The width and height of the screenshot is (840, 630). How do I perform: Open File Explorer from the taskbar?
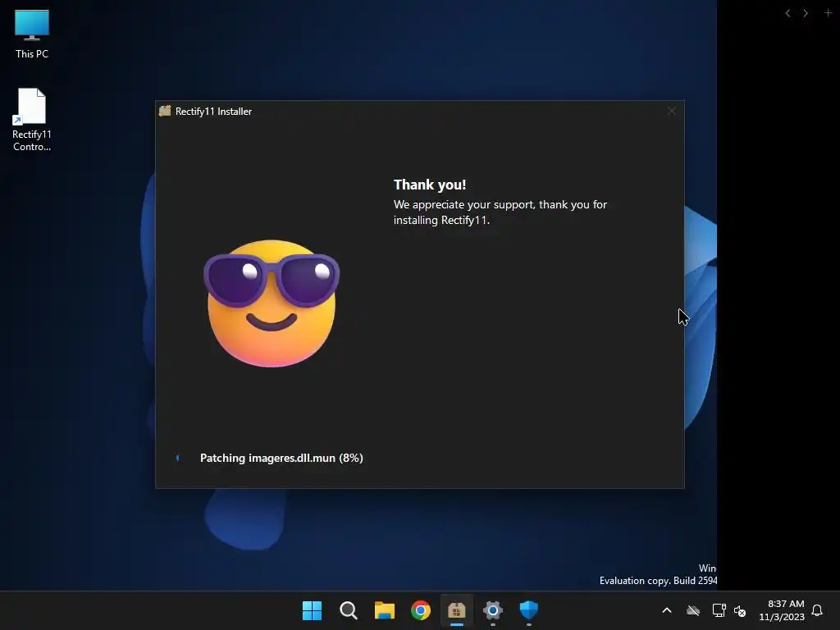tap(385, 610)
